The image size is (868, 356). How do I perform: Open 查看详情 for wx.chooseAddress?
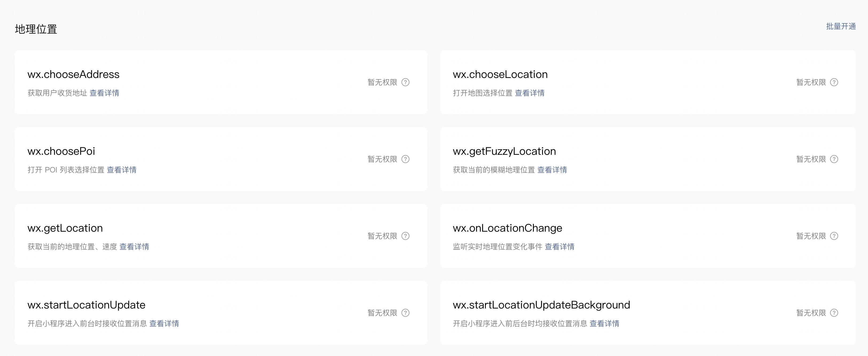pyautogui.click(x=104, y=93)
